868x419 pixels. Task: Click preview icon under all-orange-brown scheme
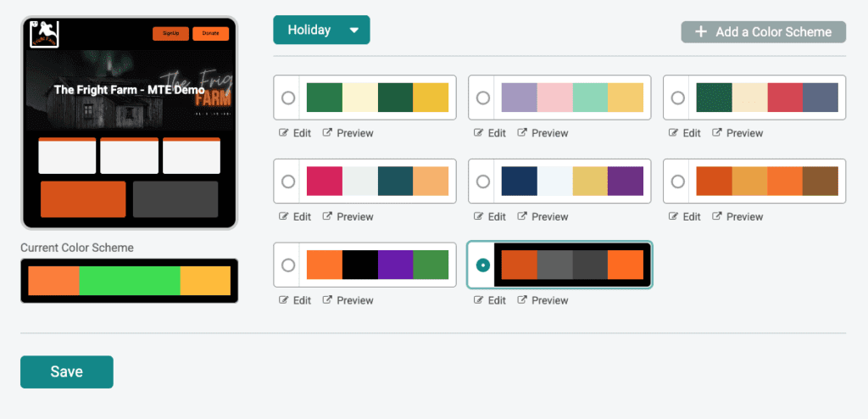click(x=717, y=217)
